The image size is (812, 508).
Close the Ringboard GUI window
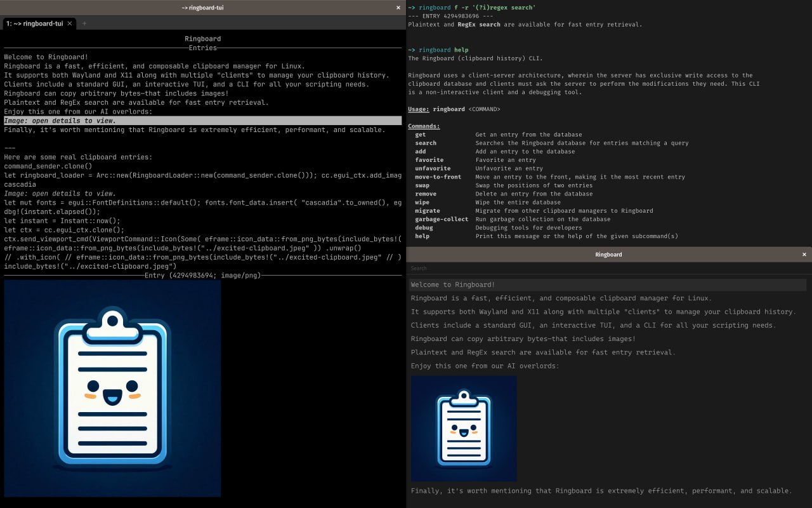[804, 254]
